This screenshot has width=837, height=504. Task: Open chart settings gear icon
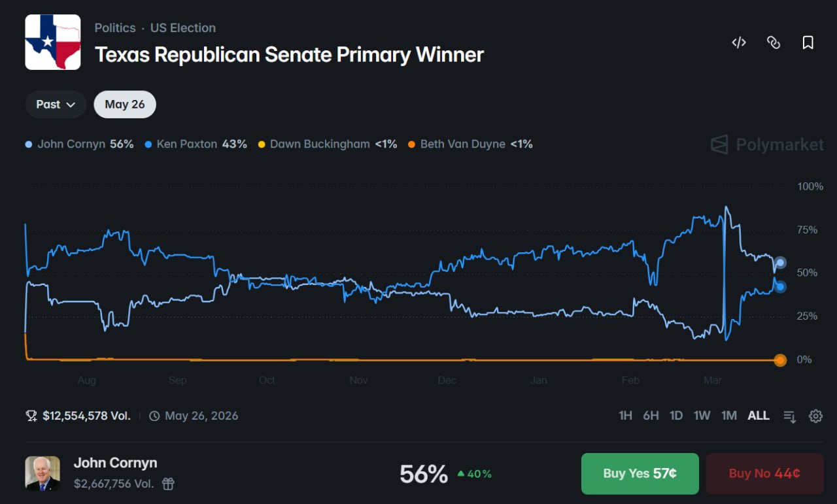tap(815, 416)
